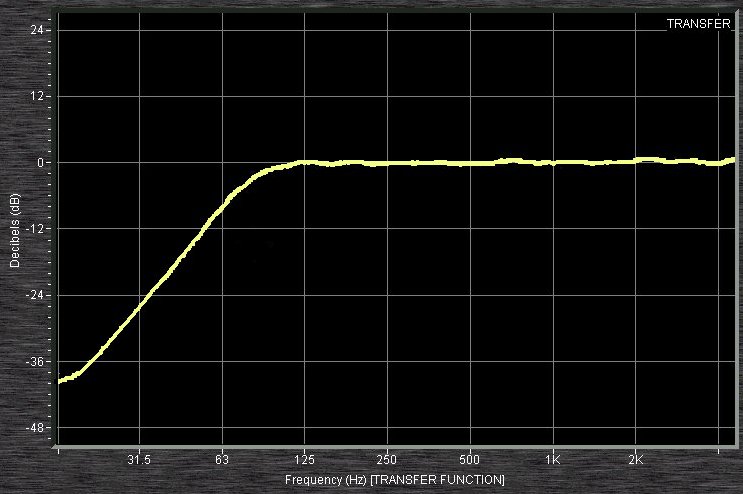The height and width of the screenshot is (494, 743).
Task: Click the 24 dB label on vertical axis
Action: pos(37,30)
